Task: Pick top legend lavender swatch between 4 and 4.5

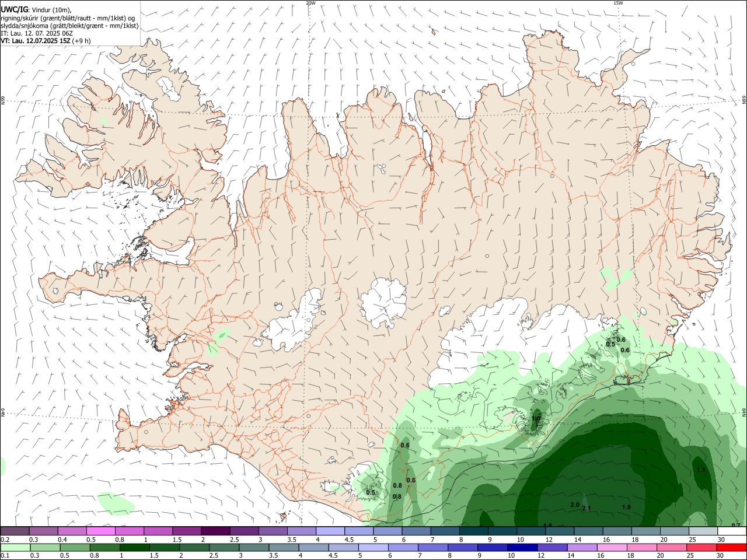Action: click(x=330, y=531)
